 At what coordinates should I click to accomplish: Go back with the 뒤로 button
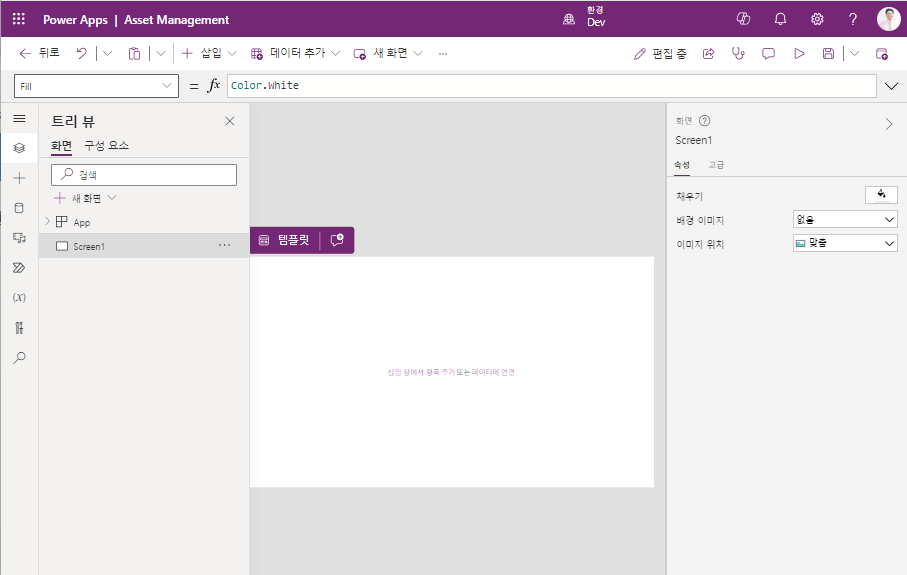[x=39, y=53]
